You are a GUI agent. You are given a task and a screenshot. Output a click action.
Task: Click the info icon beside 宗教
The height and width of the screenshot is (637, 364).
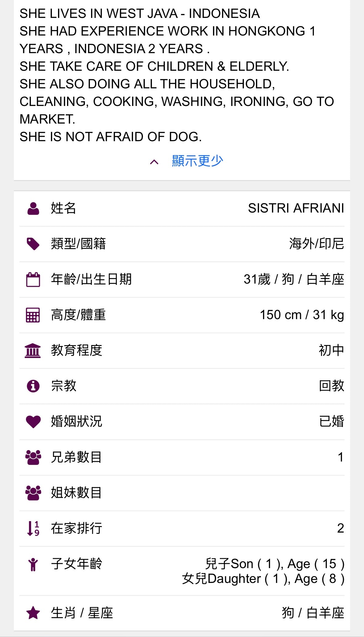click(33, 386)
